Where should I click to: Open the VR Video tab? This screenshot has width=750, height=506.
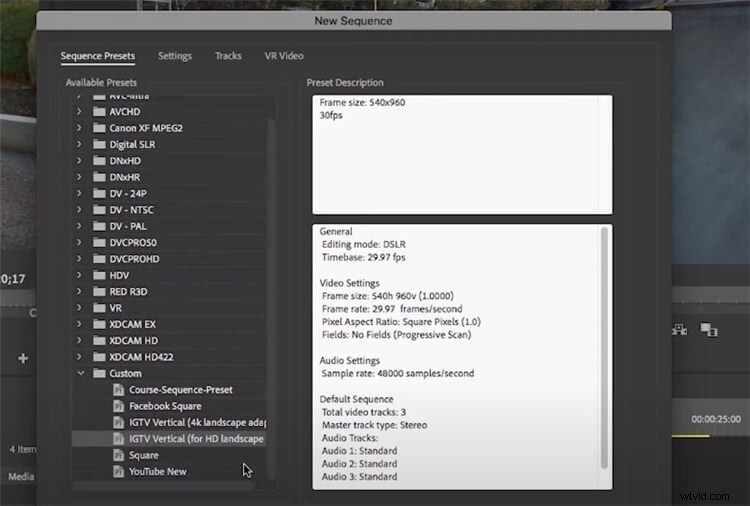click(x=284, y=56)
